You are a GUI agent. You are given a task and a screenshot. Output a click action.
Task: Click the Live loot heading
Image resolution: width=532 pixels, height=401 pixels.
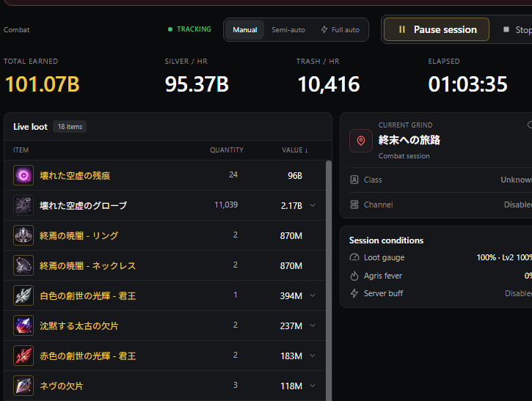click(30, 127)
